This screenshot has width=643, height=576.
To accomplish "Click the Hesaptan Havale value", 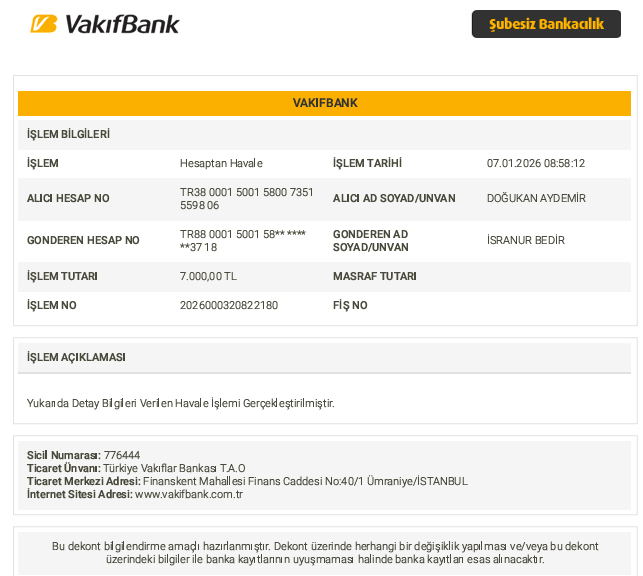I will click(221, 163).
